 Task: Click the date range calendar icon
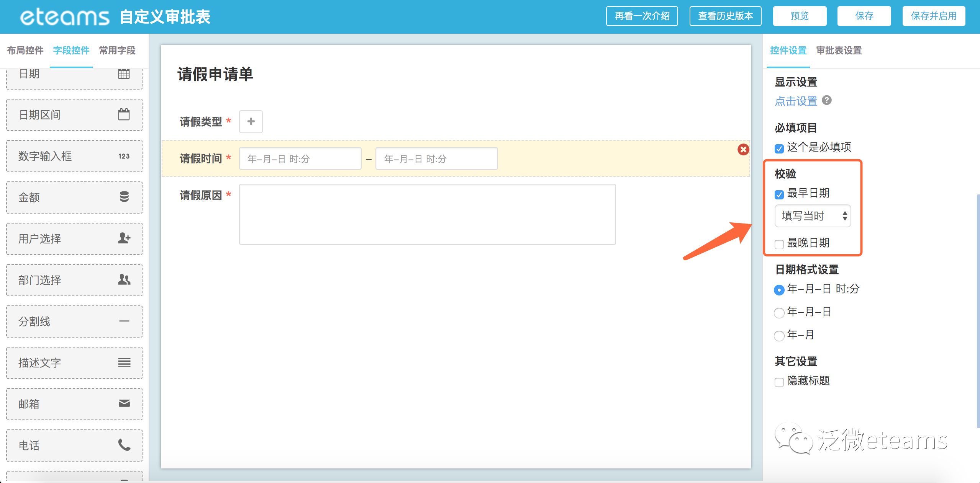click(x=124, y=114)
